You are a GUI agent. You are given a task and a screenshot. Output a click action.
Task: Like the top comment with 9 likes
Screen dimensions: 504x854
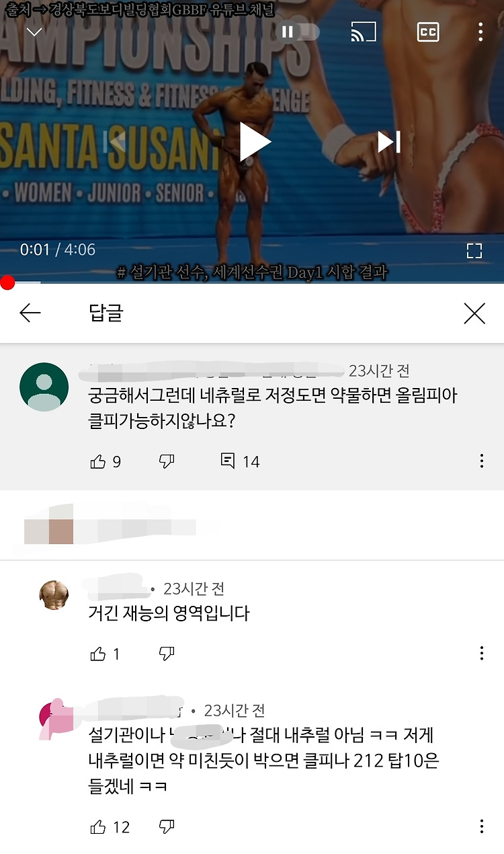point(98,461)
